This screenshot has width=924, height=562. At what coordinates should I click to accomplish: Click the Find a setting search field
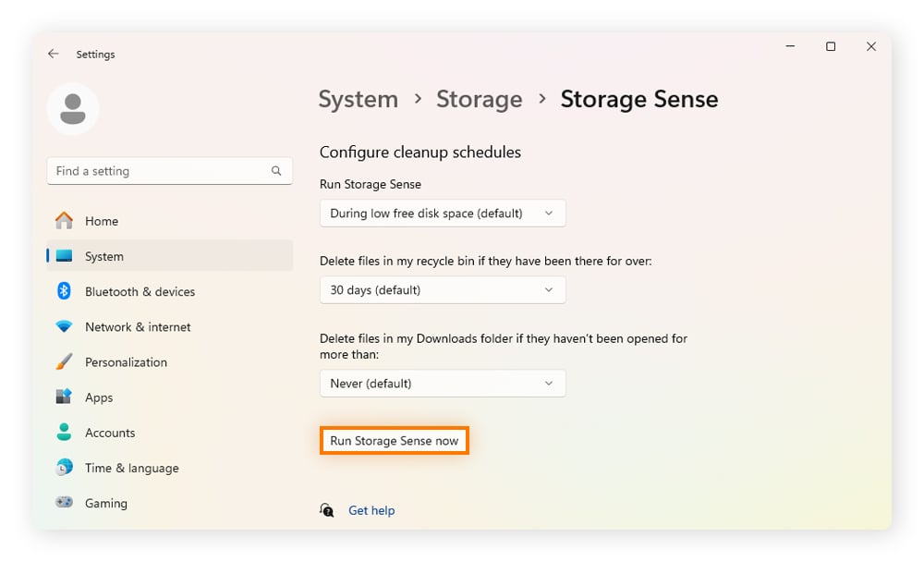click(x=159, y=171)
